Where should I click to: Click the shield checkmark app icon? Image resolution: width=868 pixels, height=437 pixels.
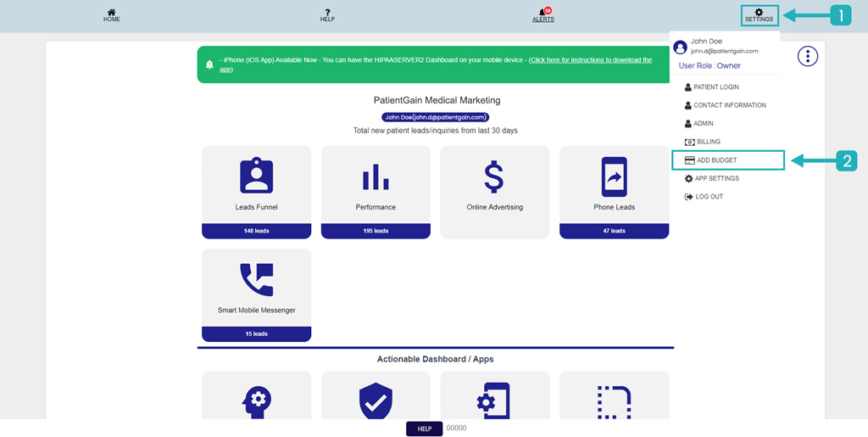[376, 402]
